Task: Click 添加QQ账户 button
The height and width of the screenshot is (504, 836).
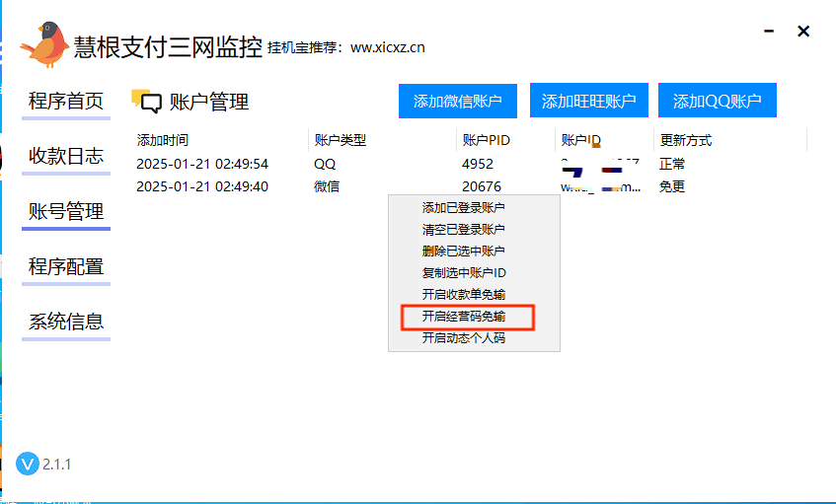Action: 718,101
